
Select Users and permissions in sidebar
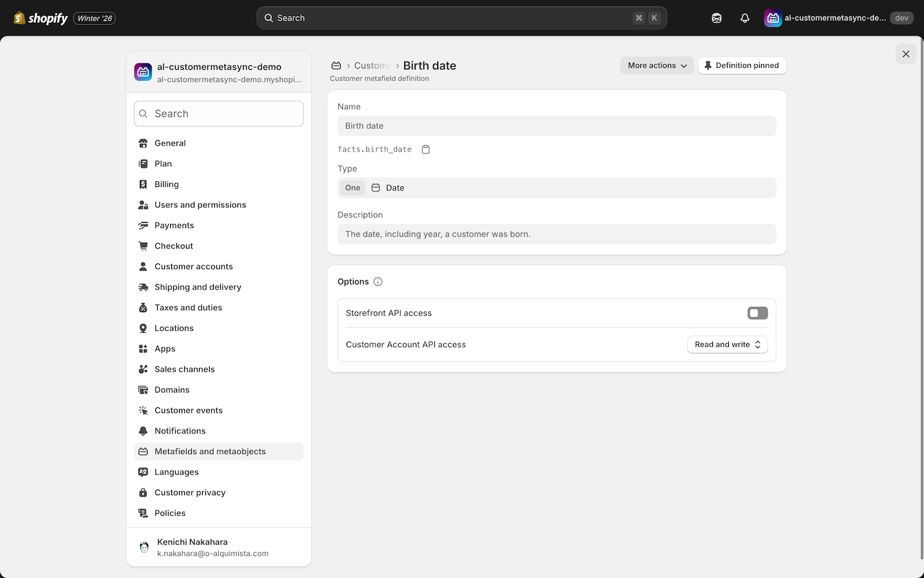[200, 205]
